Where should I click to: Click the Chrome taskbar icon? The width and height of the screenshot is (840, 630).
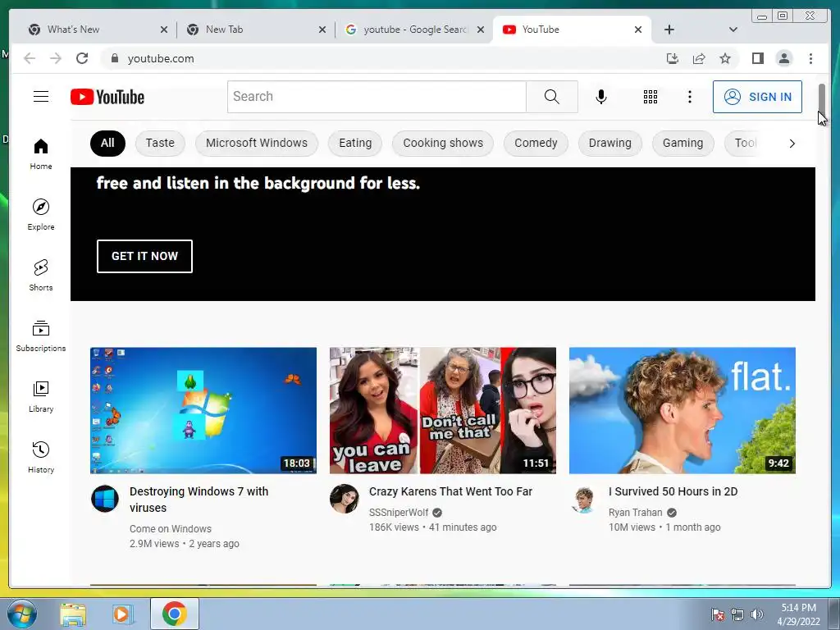click(x=174, y=614)
